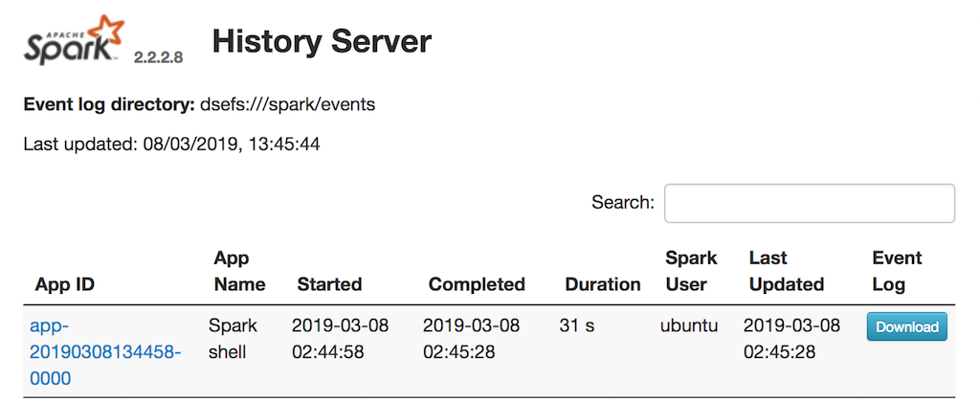Open the app-20190308134458-0000 application link
Screen dimensions: 980x402
pos(105,352)
